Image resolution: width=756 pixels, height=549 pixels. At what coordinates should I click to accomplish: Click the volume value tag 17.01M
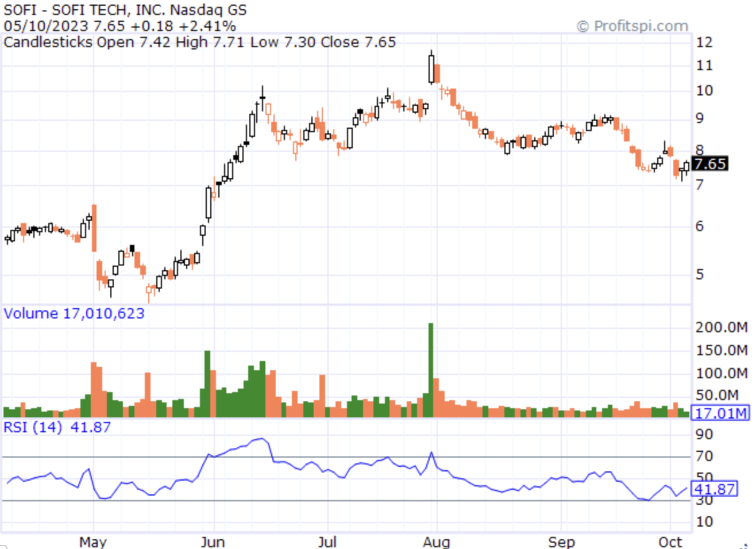(x=721, y=413)
